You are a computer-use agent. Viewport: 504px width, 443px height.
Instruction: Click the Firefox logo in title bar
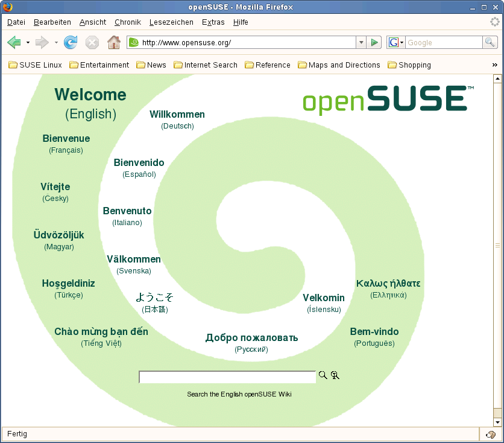click(7, 7)
